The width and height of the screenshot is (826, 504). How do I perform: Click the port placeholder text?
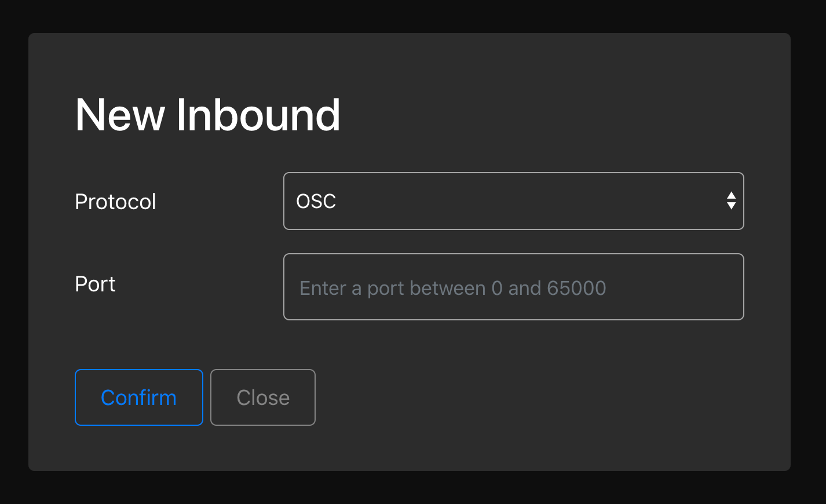pyautogui.click(x=452, y=288)
